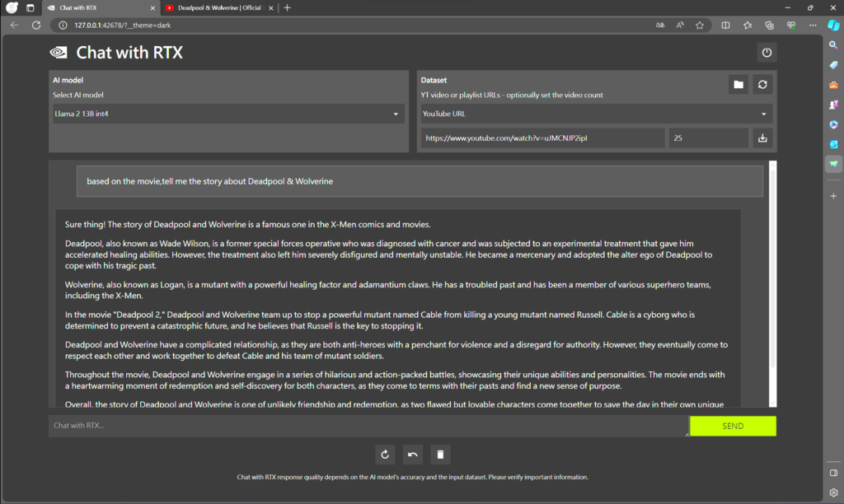This screenshot has height=504, width=844.
Task: Open the Edge Settings and more menu
Action: (812, 25)
